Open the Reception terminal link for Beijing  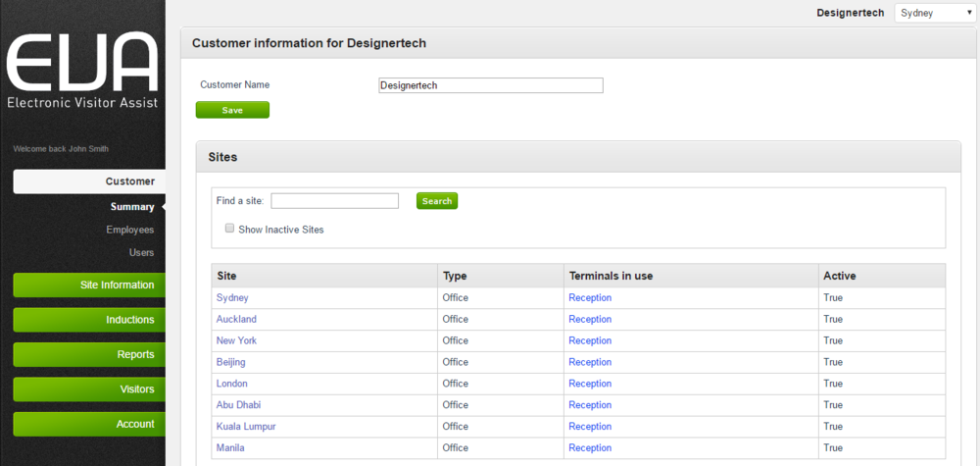point(590,362)
